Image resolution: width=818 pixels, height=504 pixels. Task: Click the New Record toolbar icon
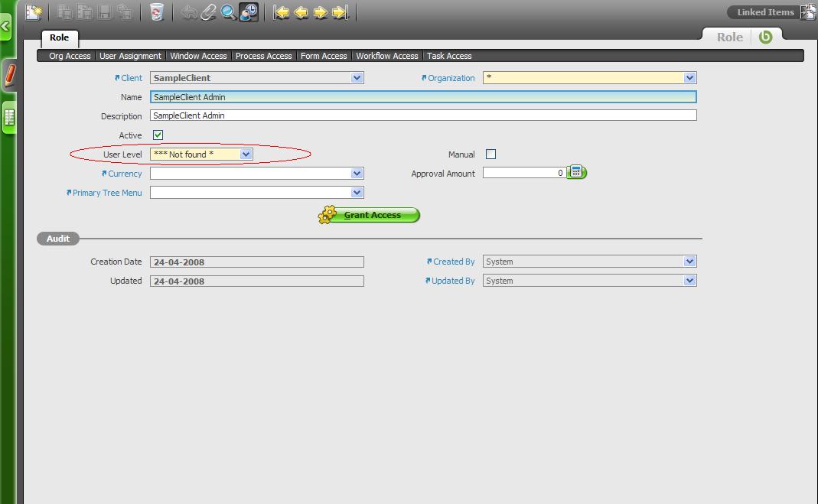[34, 11]
